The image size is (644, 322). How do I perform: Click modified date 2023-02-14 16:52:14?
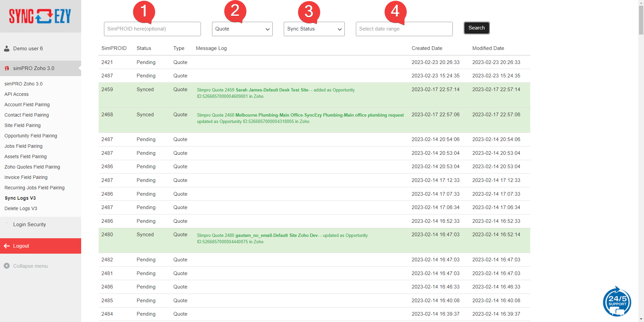coord(496,235)
